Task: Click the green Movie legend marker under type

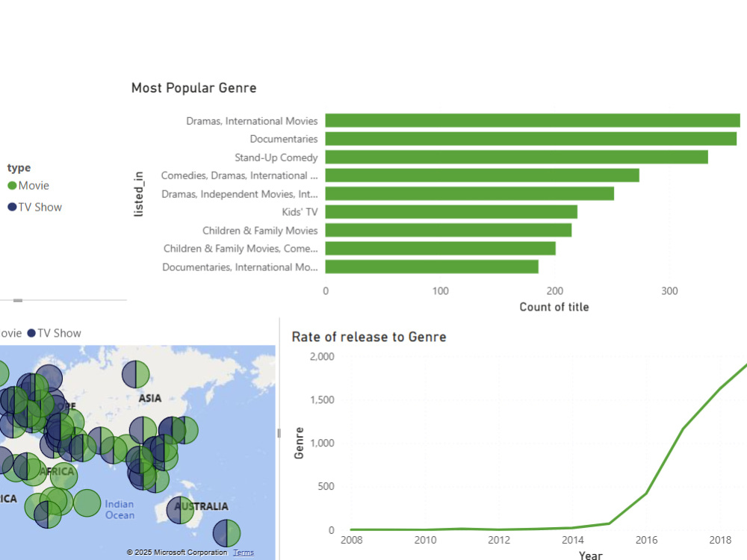Action: [x=13, y=186]
